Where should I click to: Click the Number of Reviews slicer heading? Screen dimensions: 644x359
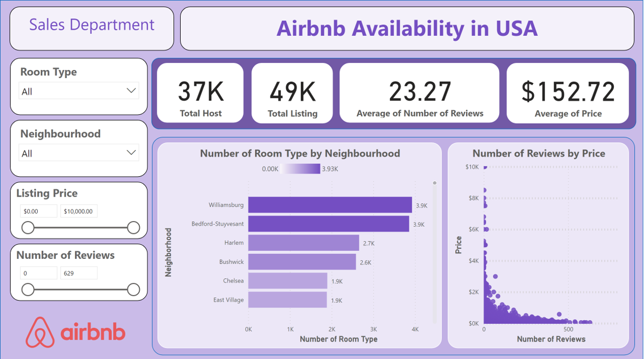coord(65,255)
